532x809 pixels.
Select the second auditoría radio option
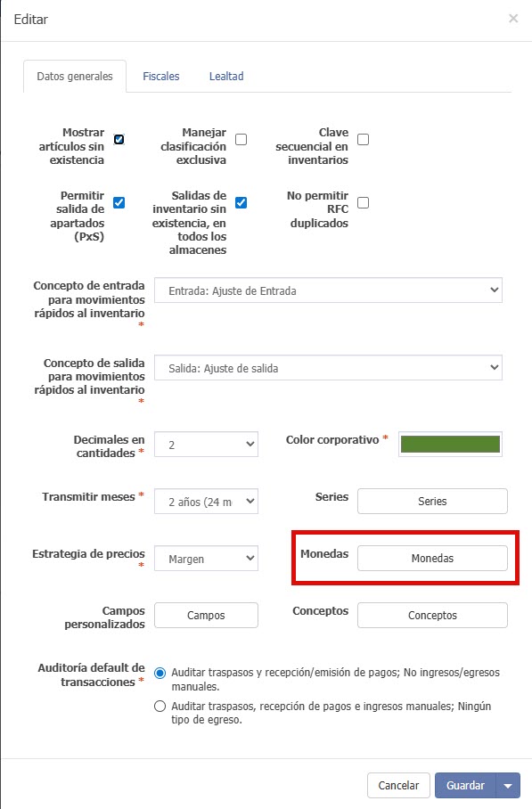160,705
